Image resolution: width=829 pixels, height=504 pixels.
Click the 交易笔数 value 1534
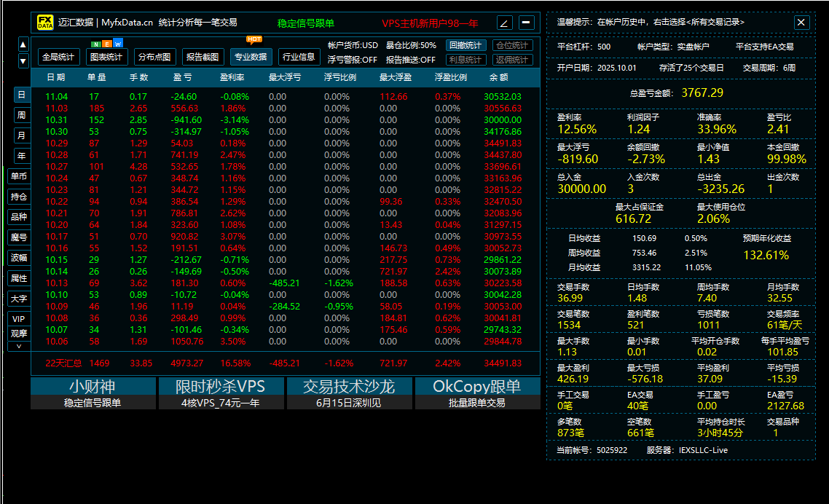click(x=569, y=325)
